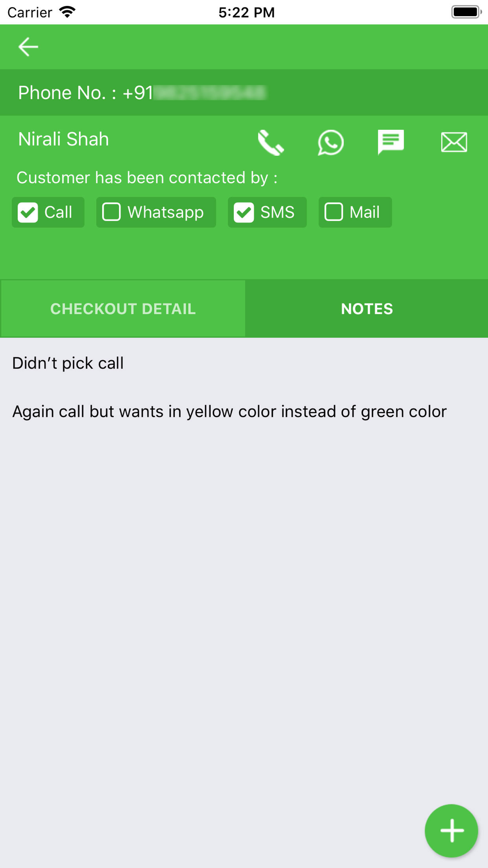Tap customer name Nirali Shah
Viewport: 488px width, 868px height.
(x=63, y=139)
